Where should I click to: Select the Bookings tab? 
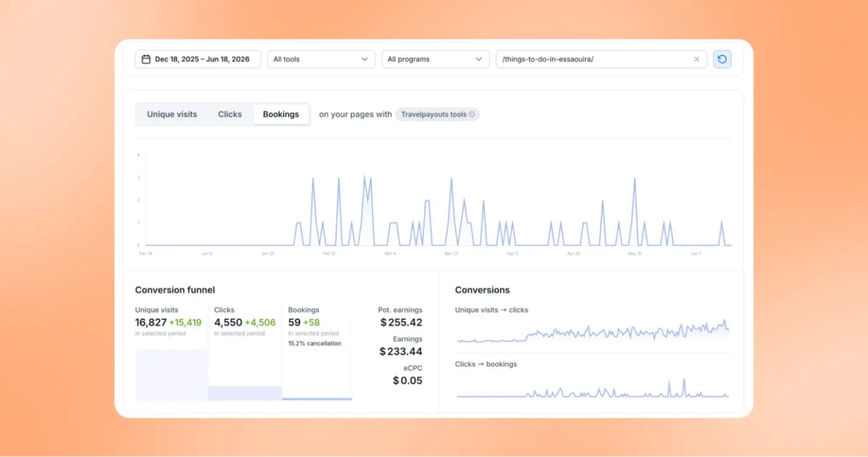(281, 114)
